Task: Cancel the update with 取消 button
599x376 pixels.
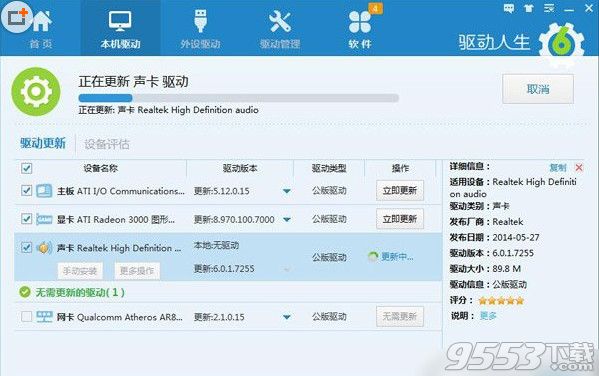Action: click(538, 89)
